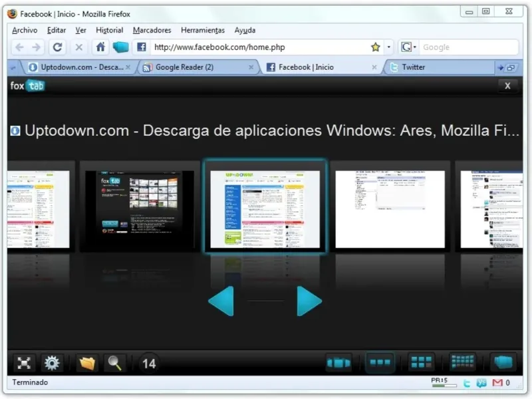Open the Yoono status bar icon
The width and height of the screenshot is (532, 399).
[x=481, y=383]
